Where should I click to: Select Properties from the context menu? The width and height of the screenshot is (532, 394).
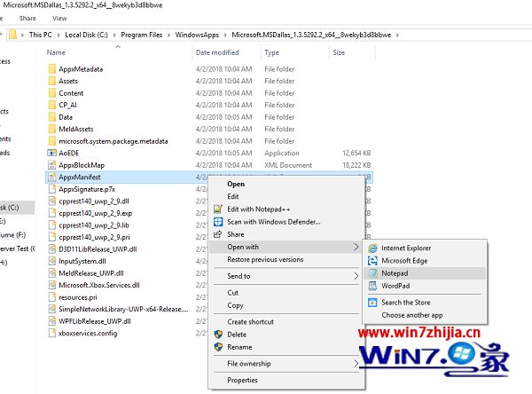(x=242, y=380)
